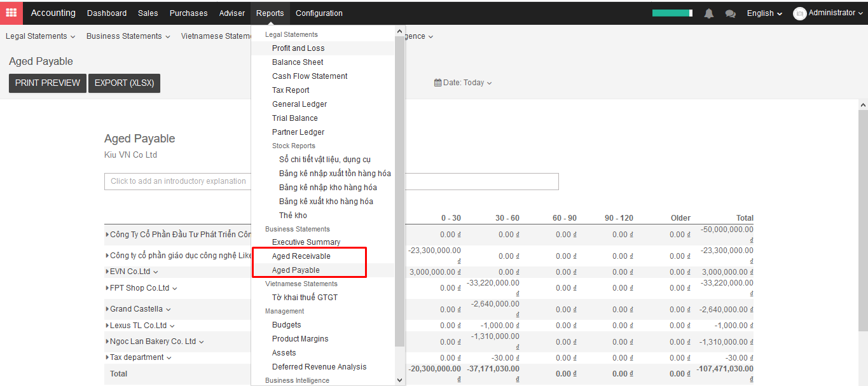Open the Configuration menu

[x=319, y=13]
